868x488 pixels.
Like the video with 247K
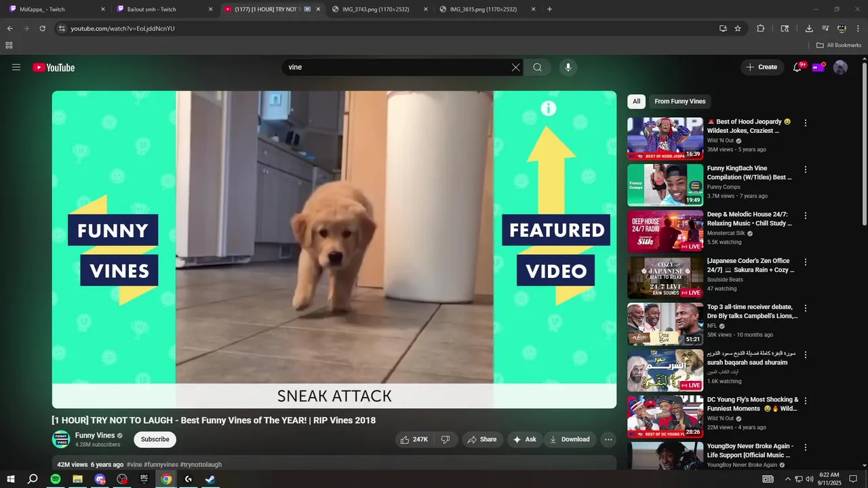pyautogui.click(x=414, y=439)
